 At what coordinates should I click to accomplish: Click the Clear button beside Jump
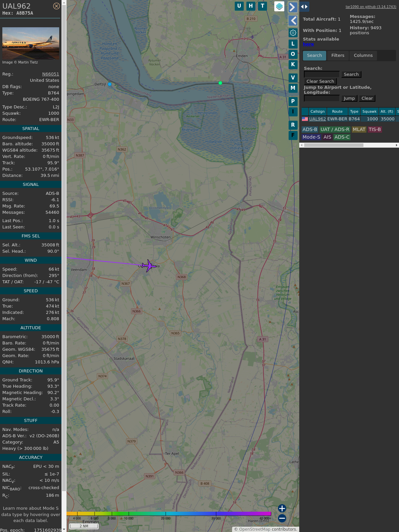(x=367, y=98)
